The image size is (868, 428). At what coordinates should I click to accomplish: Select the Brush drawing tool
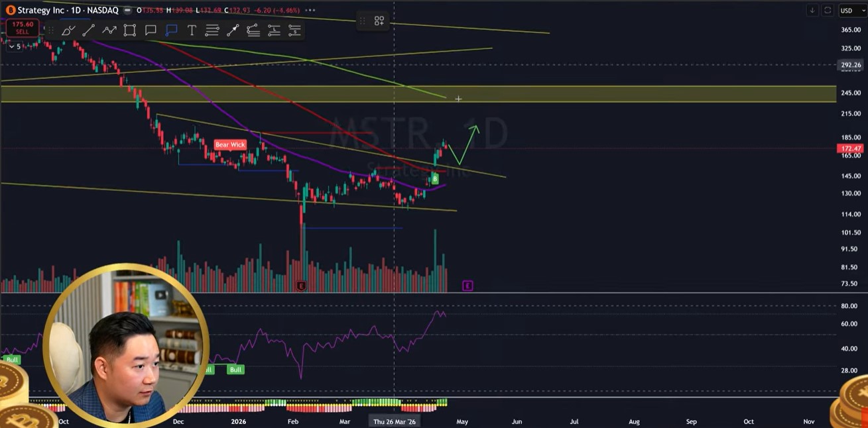(x=68, y=30)
